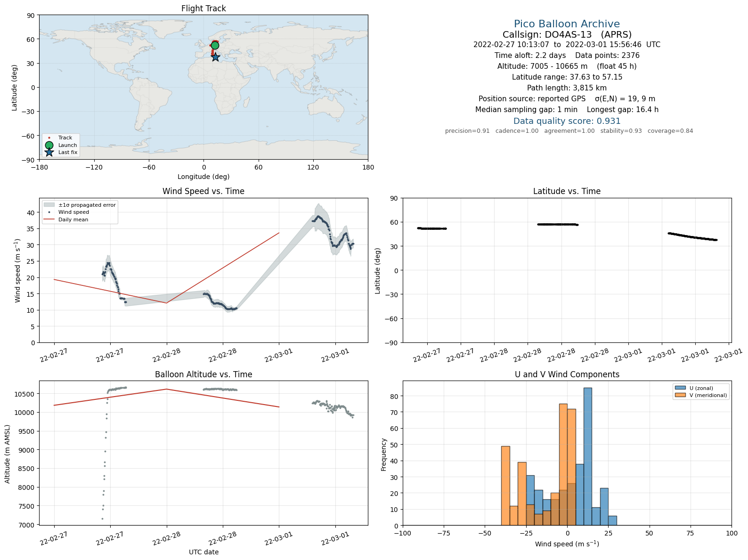Click the "Path length: 3,815 km" line
The width and height of the screenshot is (748, 560).
(567, 88)
